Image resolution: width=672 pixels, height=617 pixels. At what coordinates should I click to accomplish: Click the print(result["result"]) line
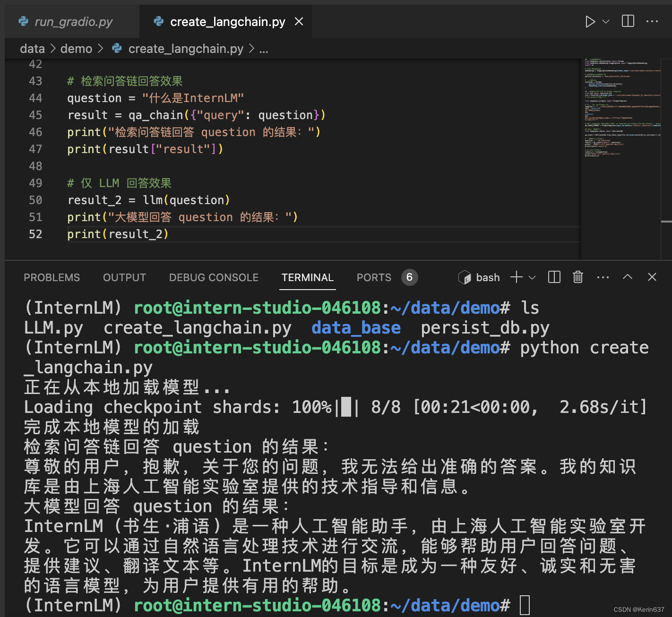tap(145, 149)
